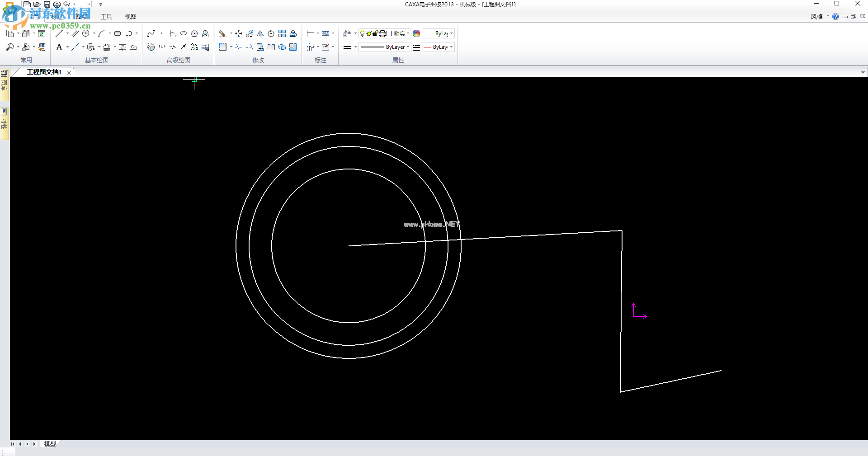
Task: Click the Rotate tool
Action: click(x=271, y=33)
